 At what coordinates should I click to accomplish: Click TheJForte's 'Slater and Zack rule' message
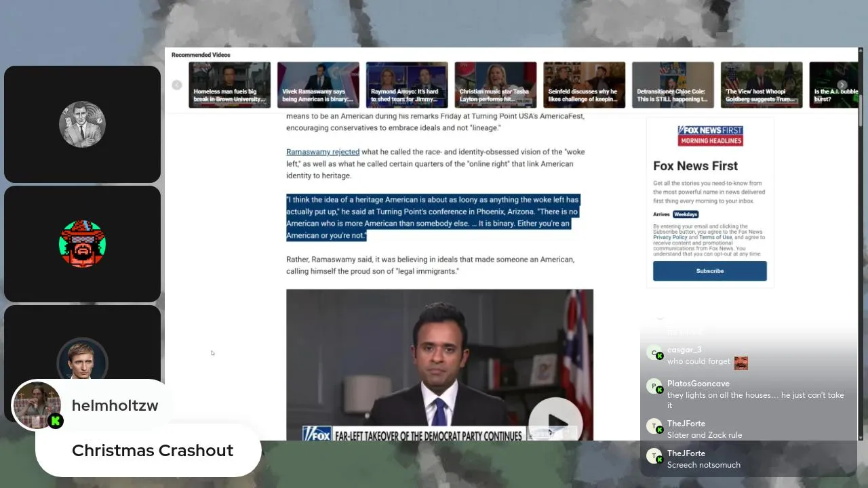(705, 435)
